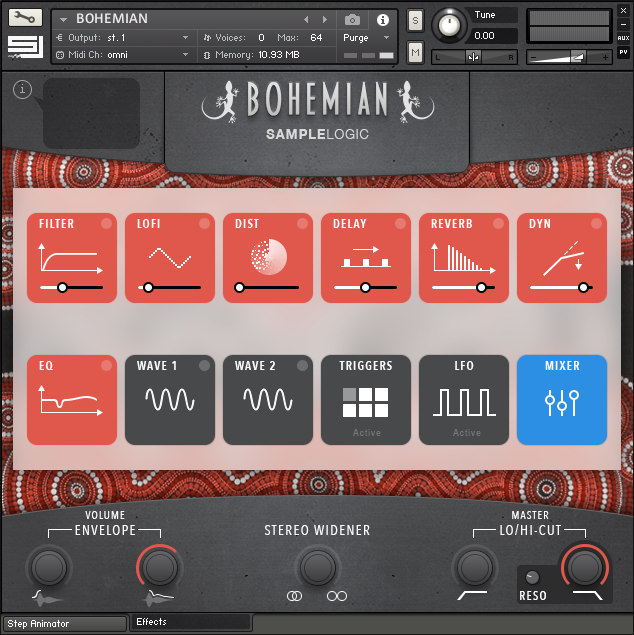
Task: Mute the instrument with M button
Action: [415, 51]
